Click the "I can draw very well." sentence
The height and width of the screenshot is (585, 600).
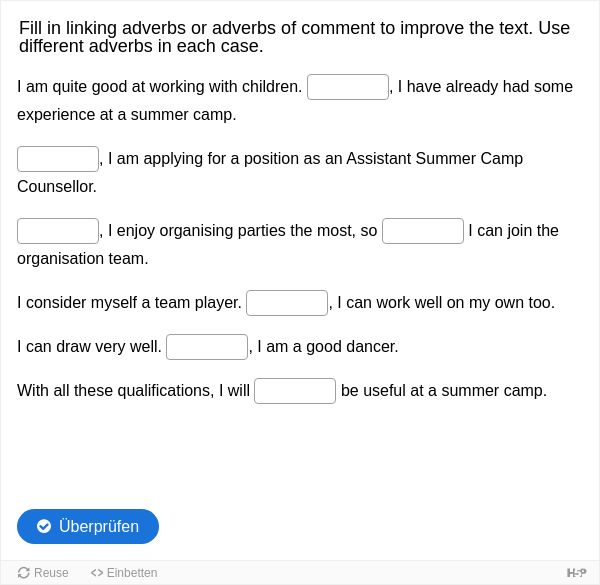coord(89,347)
